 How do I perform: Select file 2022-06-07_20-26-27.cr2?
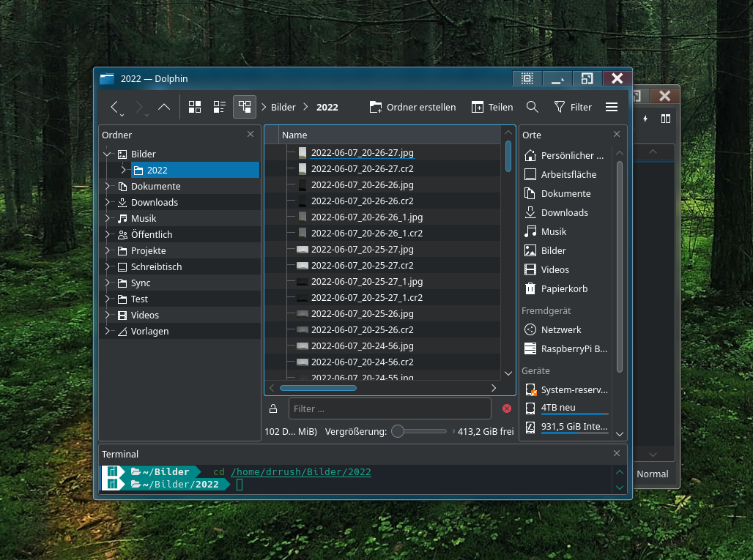[x=362, y=169]
